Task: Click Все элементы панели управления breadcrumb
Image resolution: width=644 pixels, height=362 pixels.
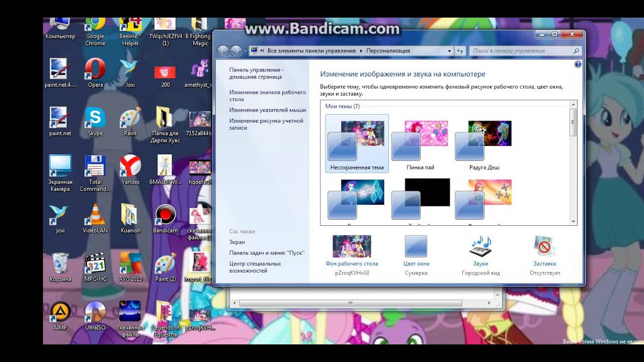Action: click(x=311, y=51)
